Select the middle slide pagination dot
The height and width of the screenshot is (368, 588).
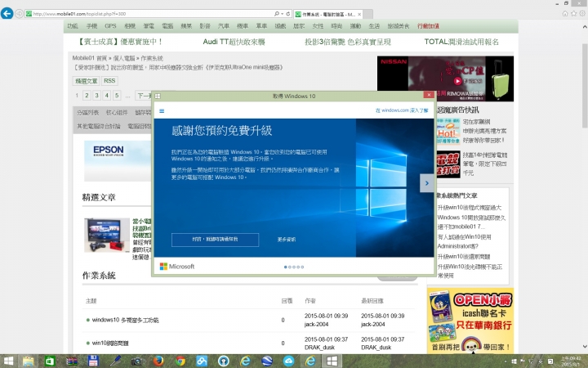pos(294,267)
